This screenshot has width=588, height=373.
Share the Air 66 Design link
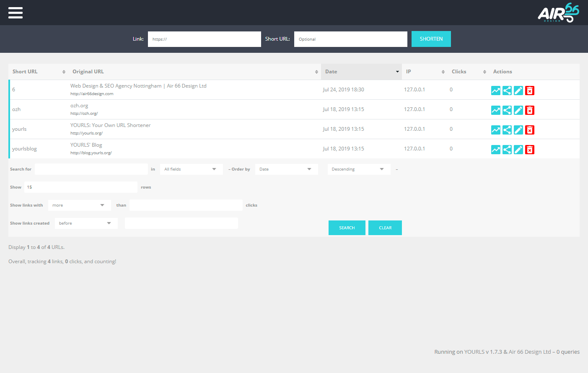(507, 91)
